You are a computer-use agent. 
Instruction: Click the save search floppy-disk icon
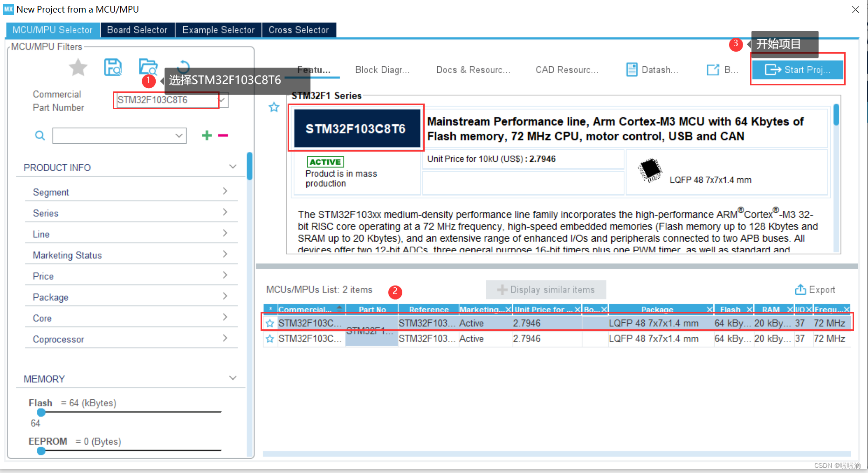113,68
